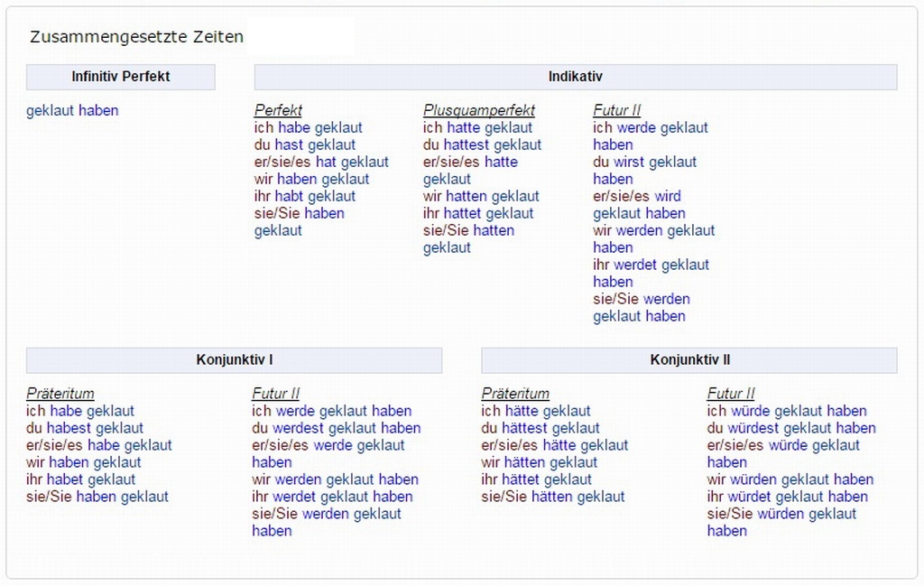Click the Plusquamperfekt tense heading
The width and height of the screenshot is (924, 586).
(479, 110)
